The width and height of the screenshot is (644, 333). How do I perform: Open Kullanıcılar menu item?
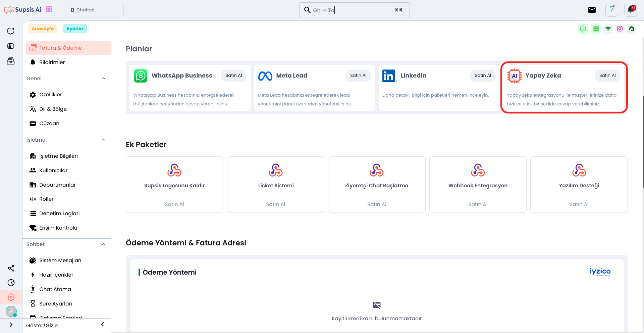pos(68,171)
